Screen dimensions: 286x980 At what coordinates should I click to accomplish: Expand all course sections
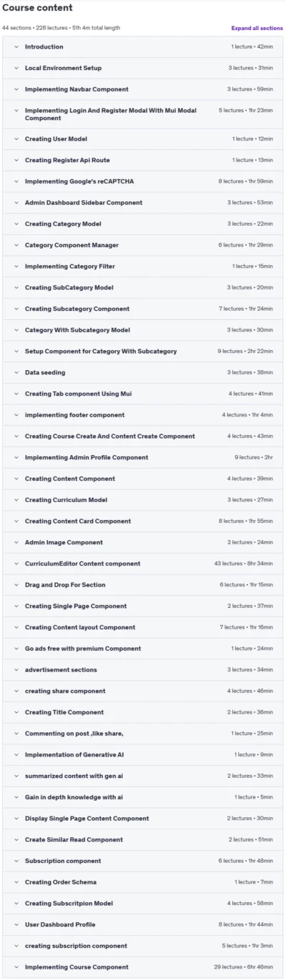point(257,28)
